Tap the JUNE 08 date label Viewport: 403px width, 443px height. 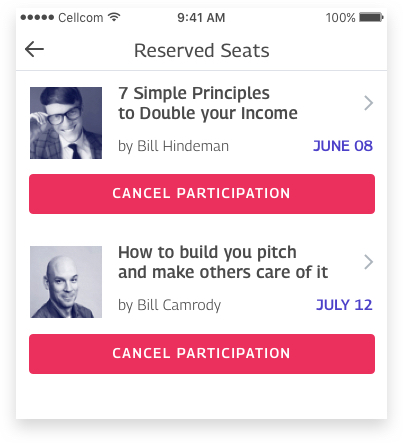tap(343, 146)
